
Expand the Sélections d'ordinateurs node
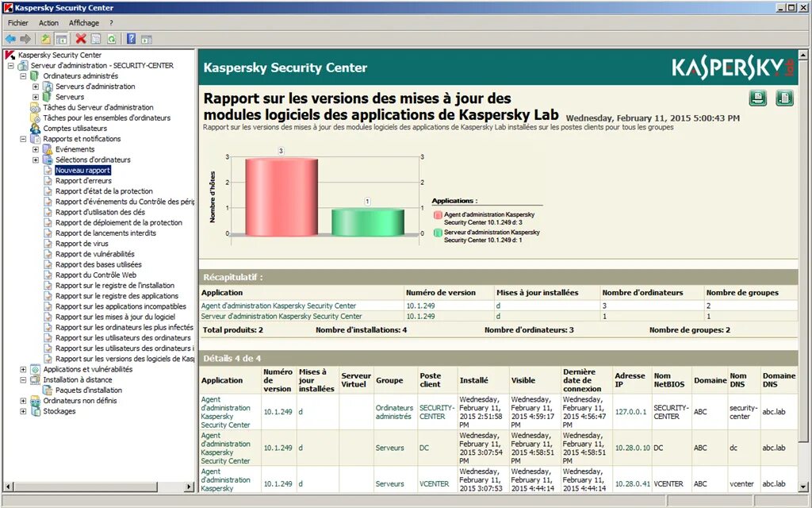pos(35,160)
